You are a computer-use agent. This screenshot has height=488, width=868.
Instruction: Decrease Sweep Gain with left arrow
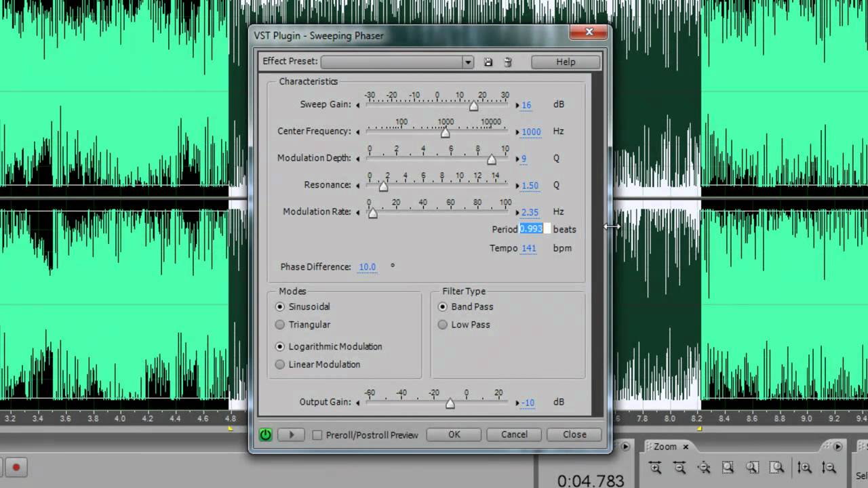358,105
